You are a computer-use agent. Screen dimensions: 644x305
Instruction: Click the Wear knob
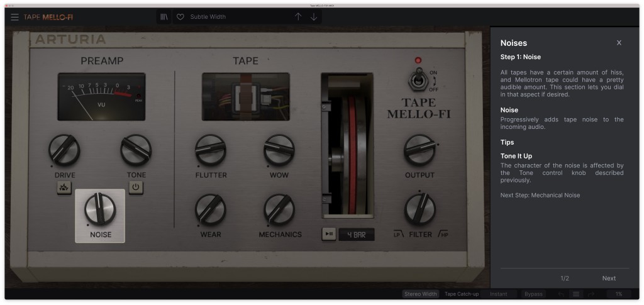coord(211,209)
